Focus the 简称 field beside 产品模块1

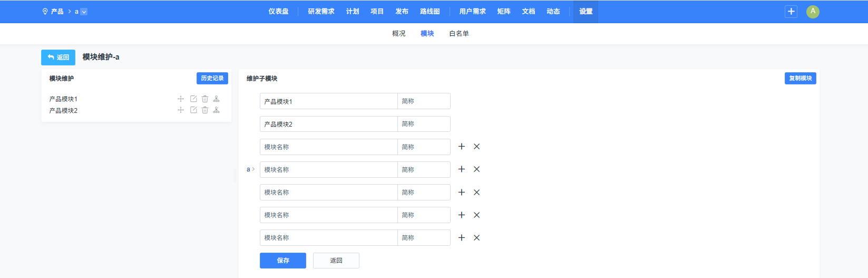(424, 101)
